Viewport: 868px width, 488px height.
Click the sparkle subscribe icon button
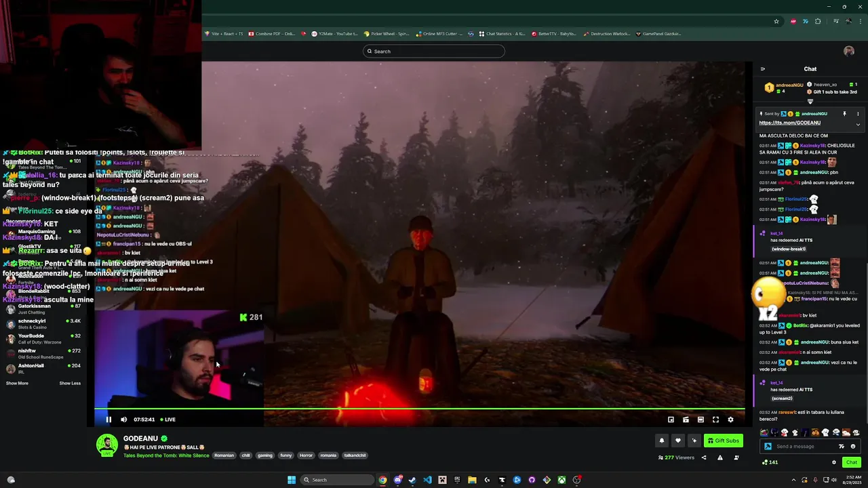point(694,441)
